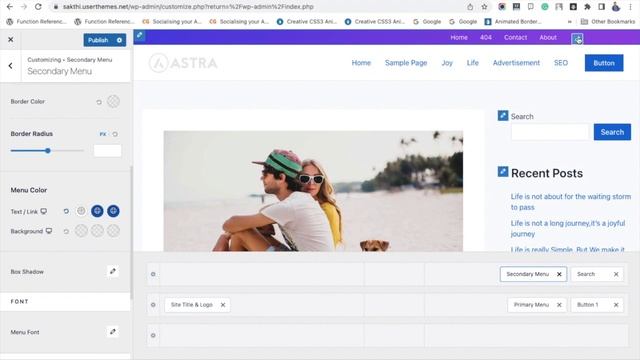Reset the Text / Link color
Image resolution: width=640 pixels, height=360 pixels.
click(66, 211)
